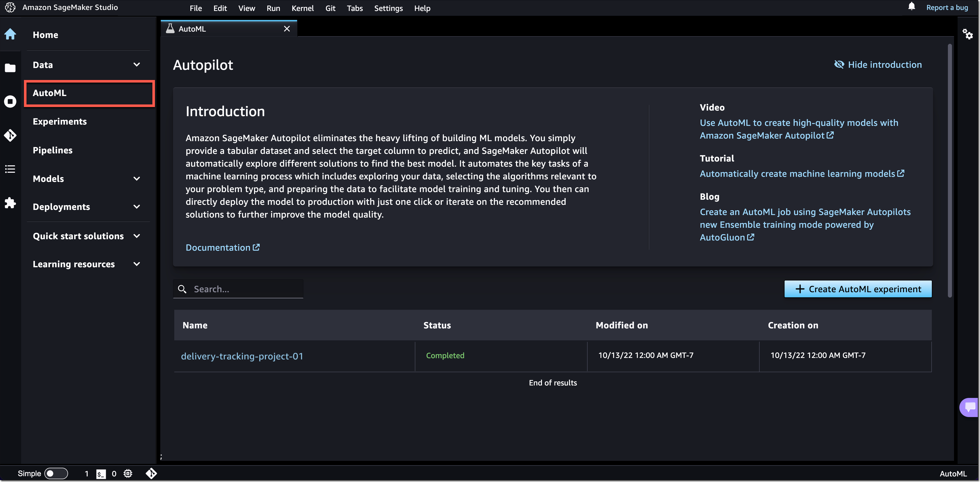
Task: Click the Models sidebar icon
Action: [48, 178]
